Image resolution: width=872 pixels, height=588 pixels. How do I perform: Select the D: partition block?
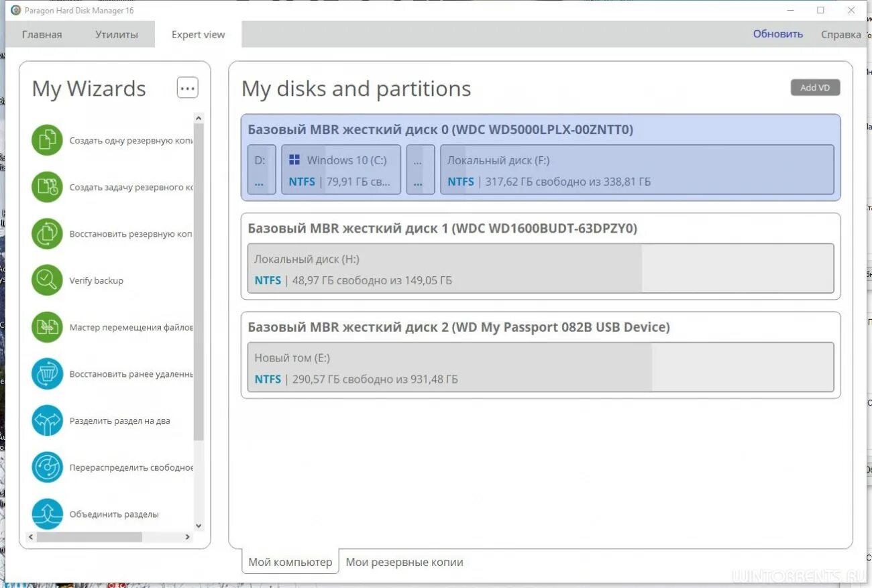pos(262,170)
